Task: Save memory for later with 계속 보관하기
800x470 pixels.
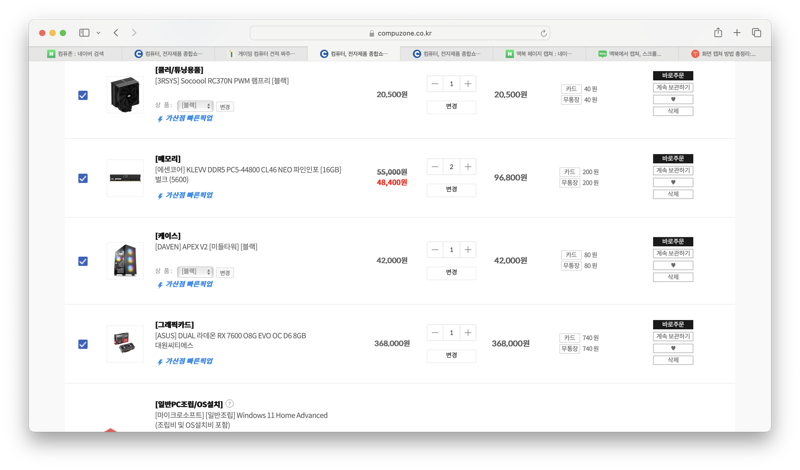Action: (673, 170)
